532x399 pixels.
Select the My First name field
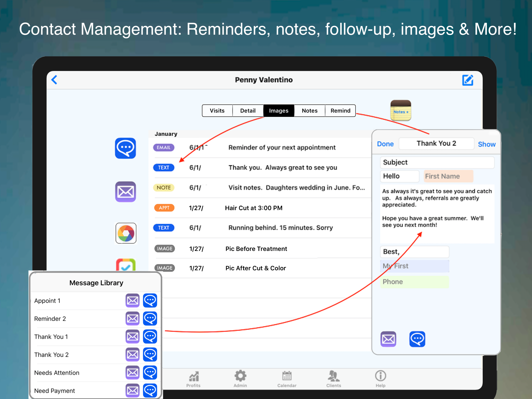[414, 266]
